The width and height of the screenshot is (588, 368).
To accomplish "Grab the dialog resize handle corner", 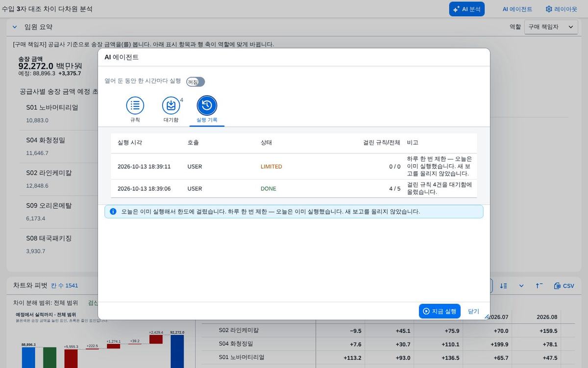I will [x=487, y=316].
